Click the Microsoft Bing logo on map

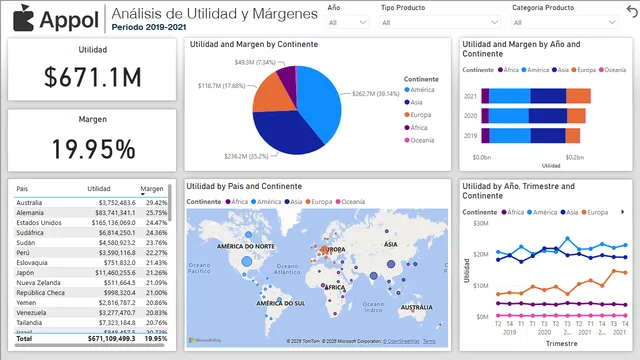pyautogui.click(x=204, y=340)
